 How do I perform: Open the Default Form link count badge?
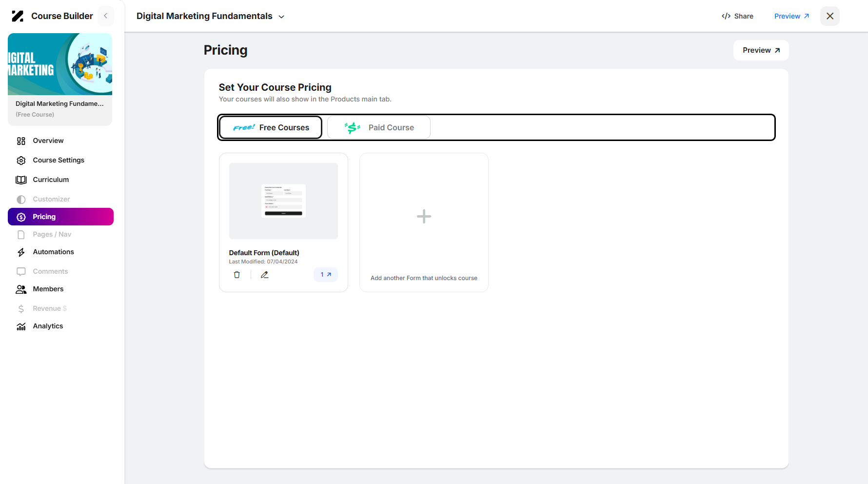tap(326, 275)
